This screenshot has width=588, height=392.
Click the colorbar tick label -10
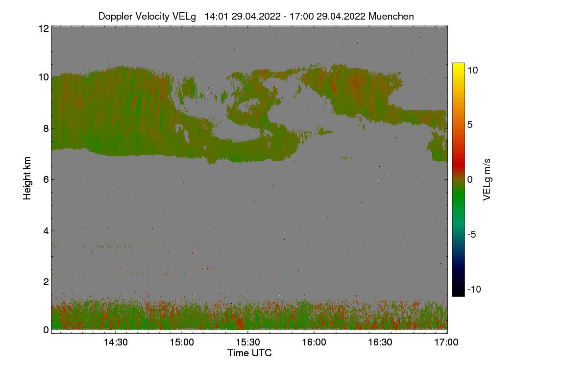pos(474,289)
